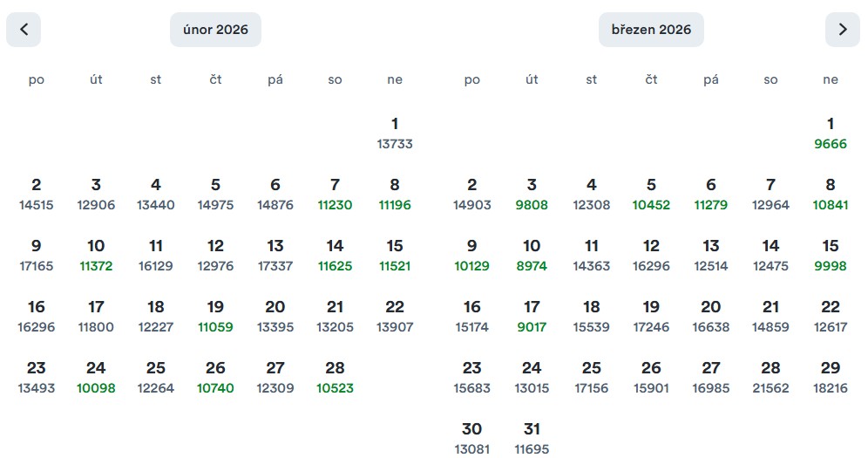Screen dimensions: 868x458
Task: Pick March 5 with price 10452
Action: click(651, 194)
